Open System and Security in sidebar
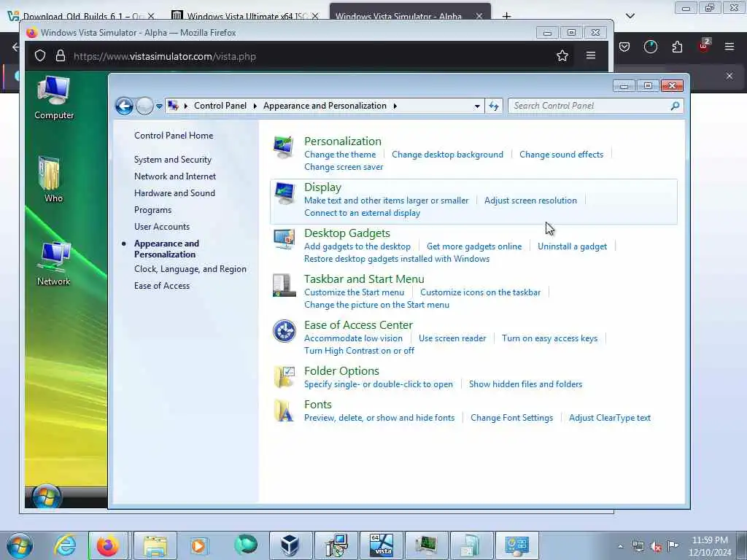Image resolution: width=747 pixels, height=560 pixels. 172,160
